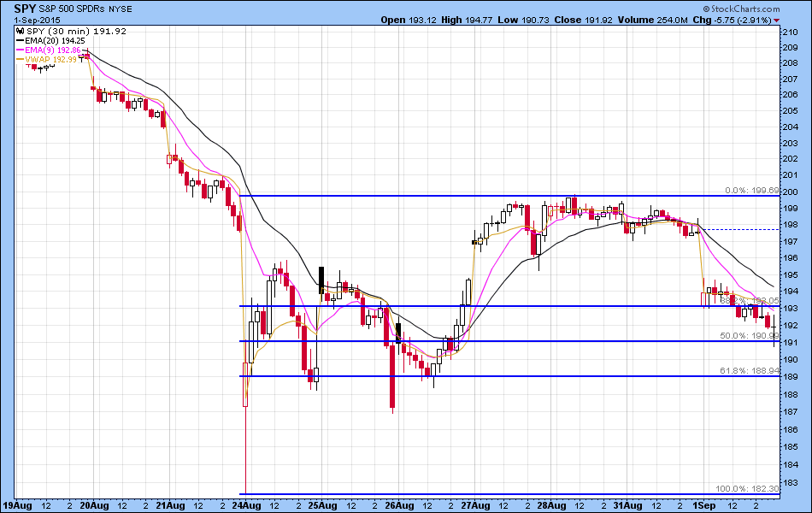Click the VWAP 192.99 legend entry
The image size is (812, 513).
point(50,60)
